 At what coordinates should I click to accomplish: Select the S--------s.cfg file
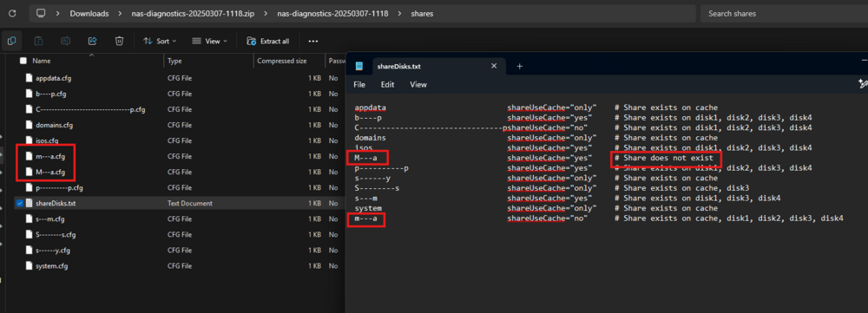56,234
